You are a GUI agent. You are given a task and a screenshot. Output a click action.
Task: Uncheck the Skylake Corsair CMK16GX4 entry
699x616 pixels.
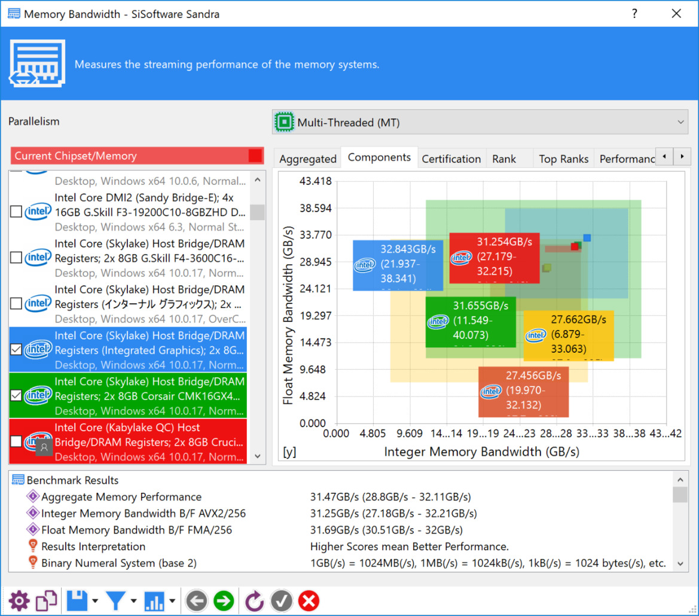tap(16, 395)
